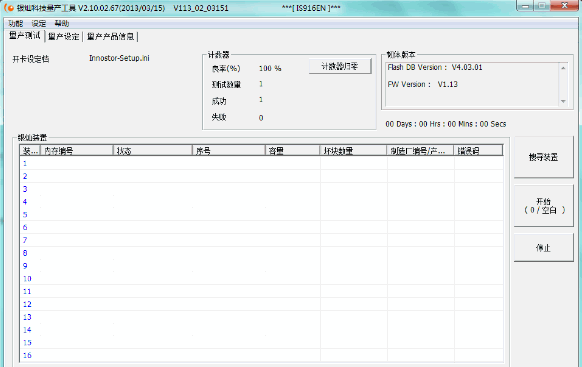Click the Flash DB Version : V4.03.01 line
582x367 pixels.
click(x=435, y=68)
